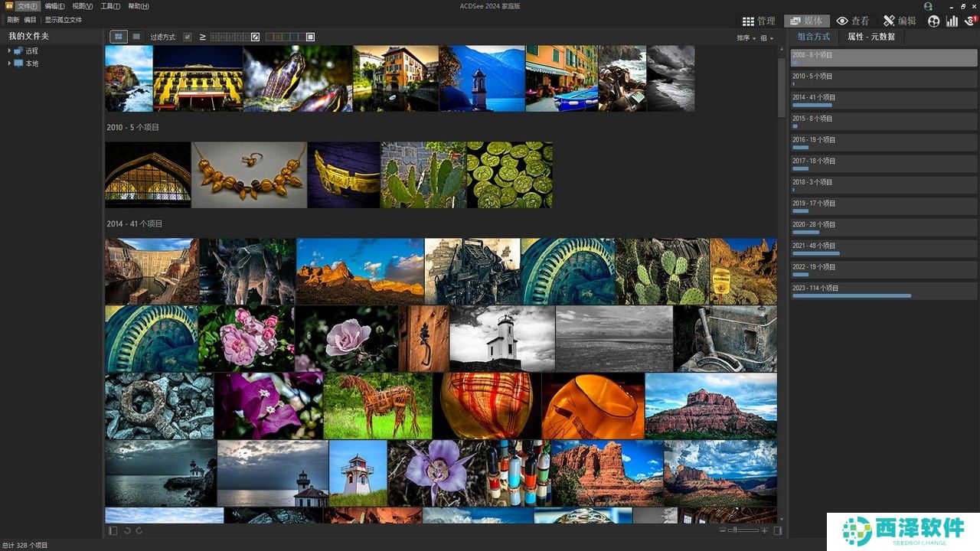Jump to 2015 - 8 个项目 group
Viewport: 980px width, 551px height.
pos(883,121)
